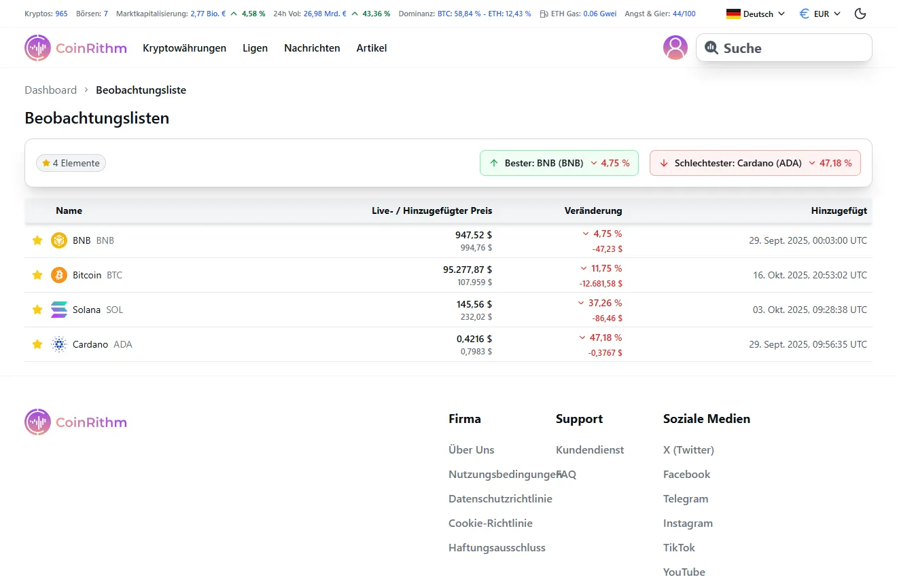This screenshot has height=588, width=897.
Task: Unstar Solana from the watchlist
Action: (37, 309)
